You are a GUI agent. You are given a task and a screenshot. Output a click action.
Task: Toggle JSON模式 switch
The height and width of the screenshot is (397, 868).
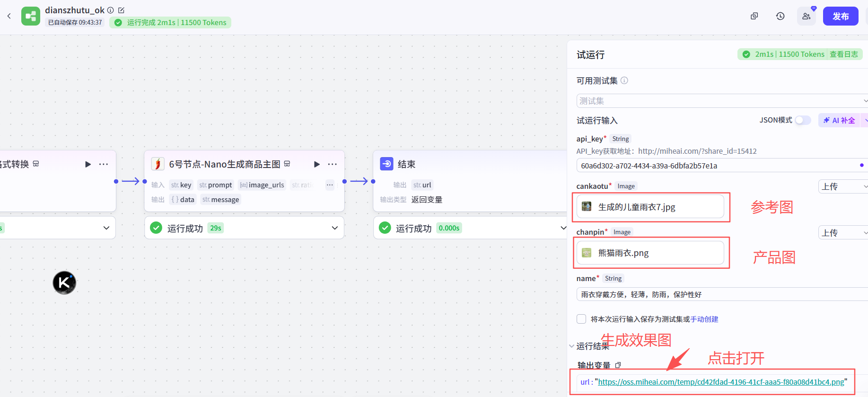click(x=803, y=120)
